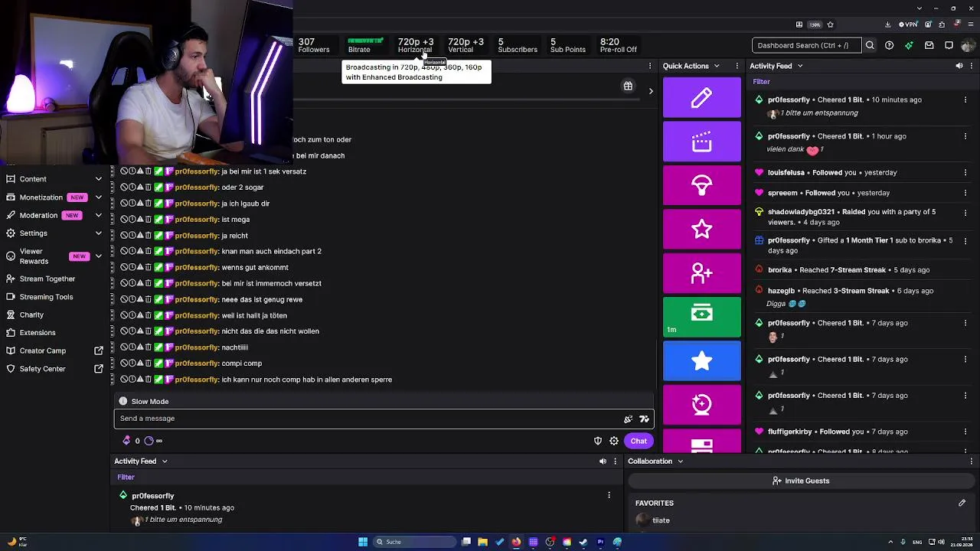Click the add-person quick action tile
Viewport: 980px width, 551px height.
coord(702,272)
